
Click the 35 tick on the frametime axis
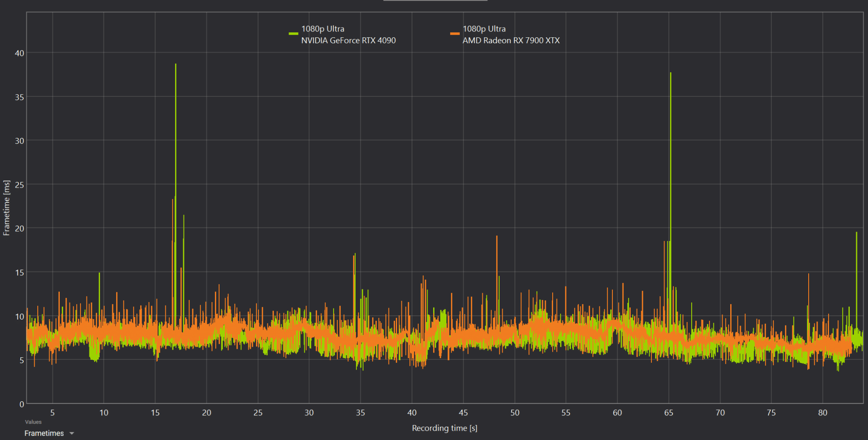click(x=19, y=97)
